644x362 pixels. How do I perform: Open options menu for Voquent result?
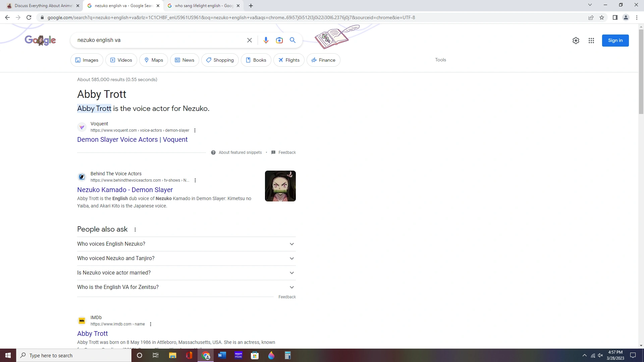(195, 130)
